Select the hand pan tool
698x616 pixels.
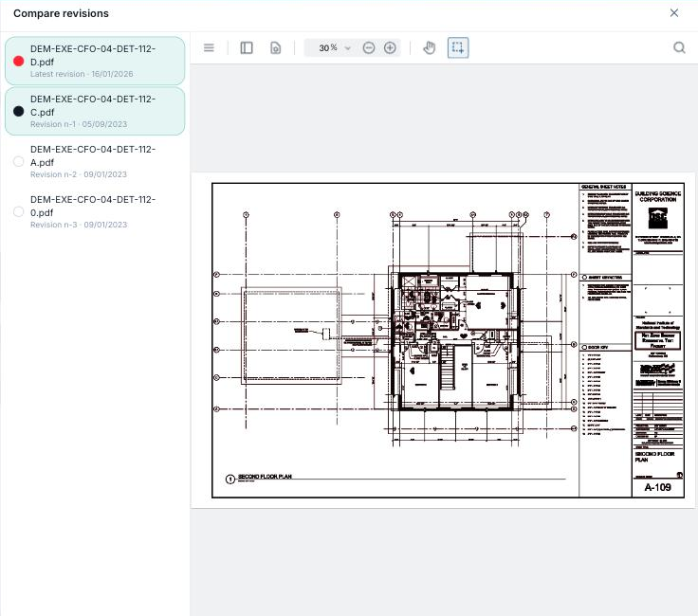429,47
